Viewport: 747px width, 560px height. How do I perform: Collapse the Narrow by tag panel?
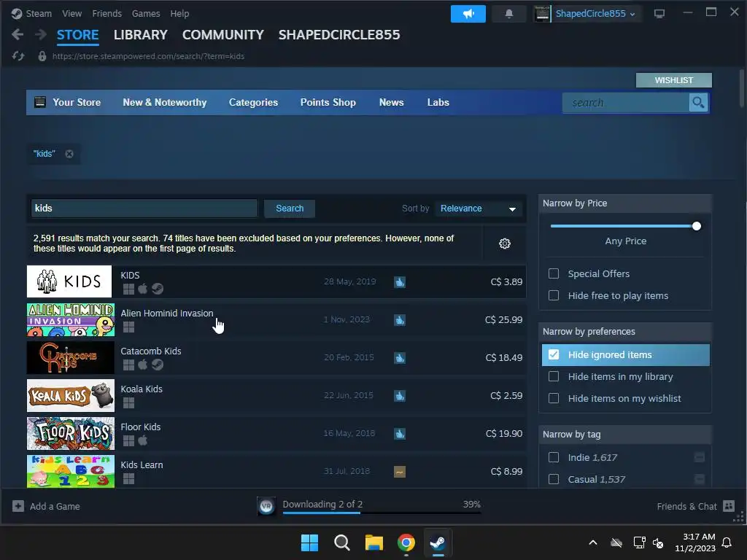click(x=625, y=435)
